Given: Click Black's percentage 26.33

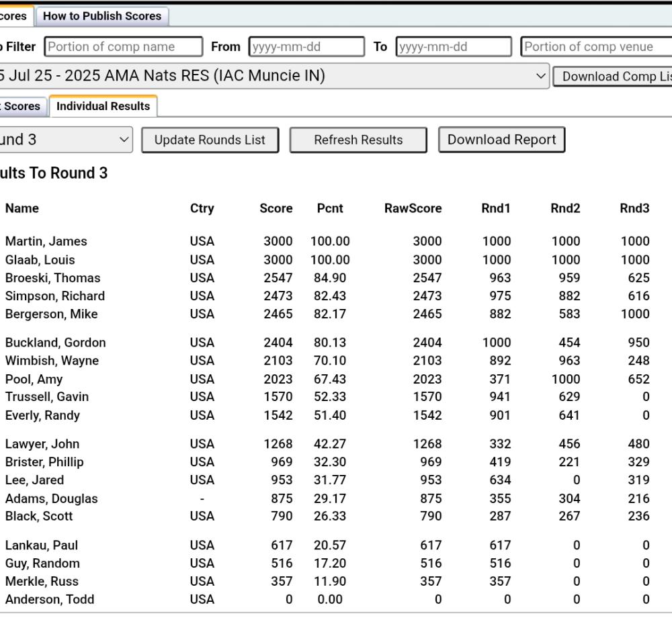Looking at the screenshot, I should click(330, 516).
